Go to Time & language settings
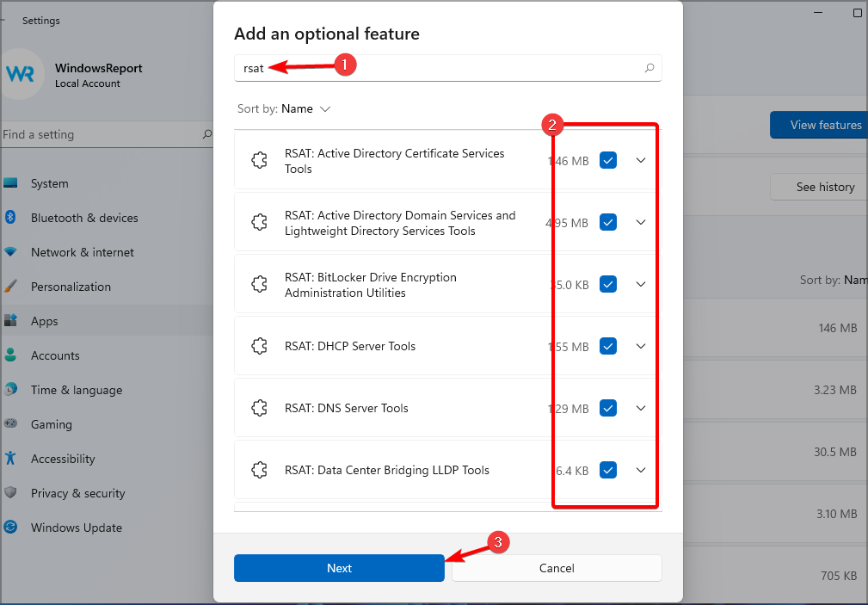 (x=76, y=390)
